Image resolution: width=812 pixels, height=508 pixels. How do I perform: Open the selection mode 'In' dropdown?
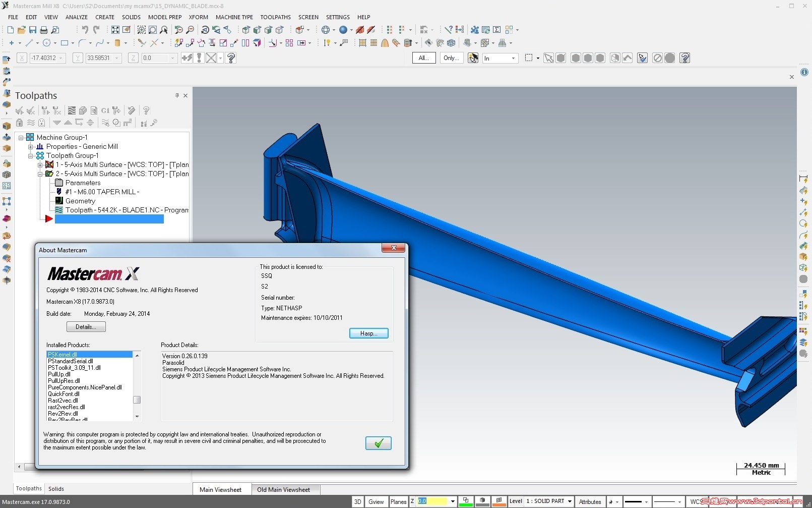click(513, 58)
